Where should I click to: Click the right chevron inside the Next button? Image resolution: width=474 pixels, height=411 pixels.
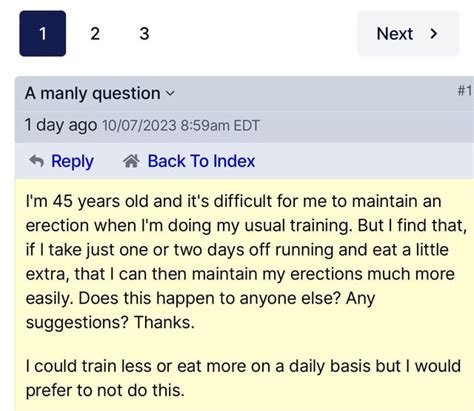pos(434,34)
